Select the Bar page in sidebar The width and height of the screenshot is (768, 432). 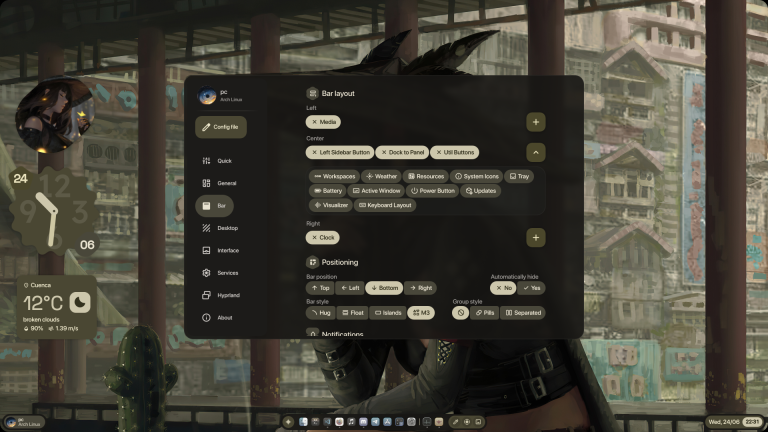[215, 206]
